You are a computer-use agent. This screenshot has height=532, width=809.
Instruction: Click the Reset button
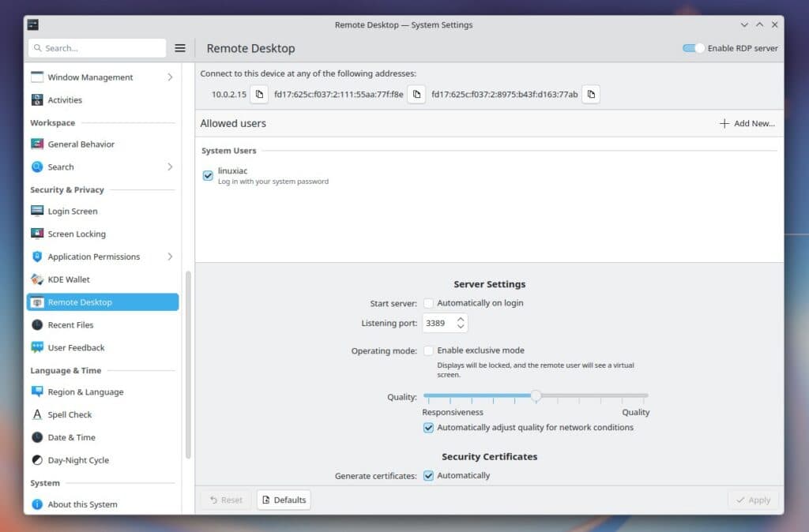click(x=226, y=500)
